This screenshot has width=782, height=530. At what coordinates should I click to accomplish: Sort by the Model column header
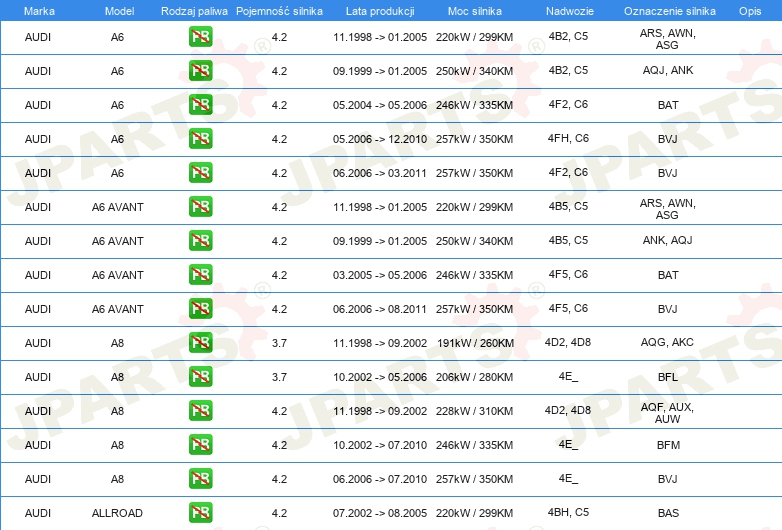pos(118,11)
